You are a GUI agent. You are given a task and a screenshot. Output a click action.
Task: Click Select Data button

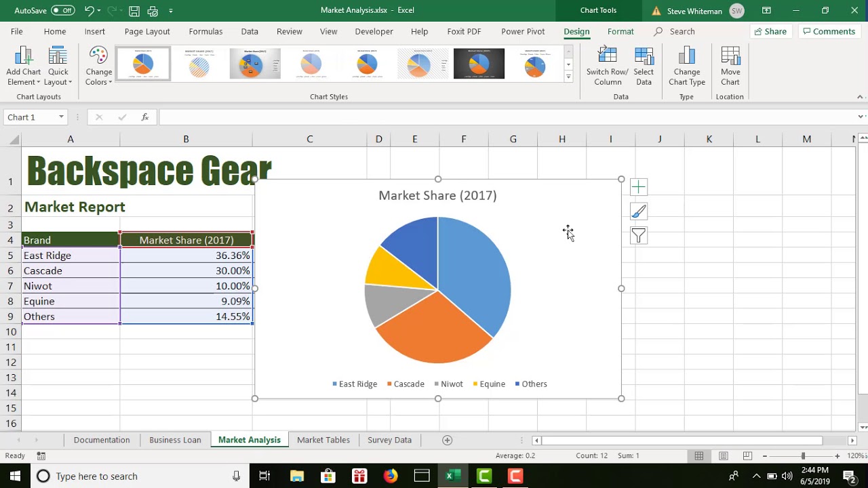tap(644, 66)
